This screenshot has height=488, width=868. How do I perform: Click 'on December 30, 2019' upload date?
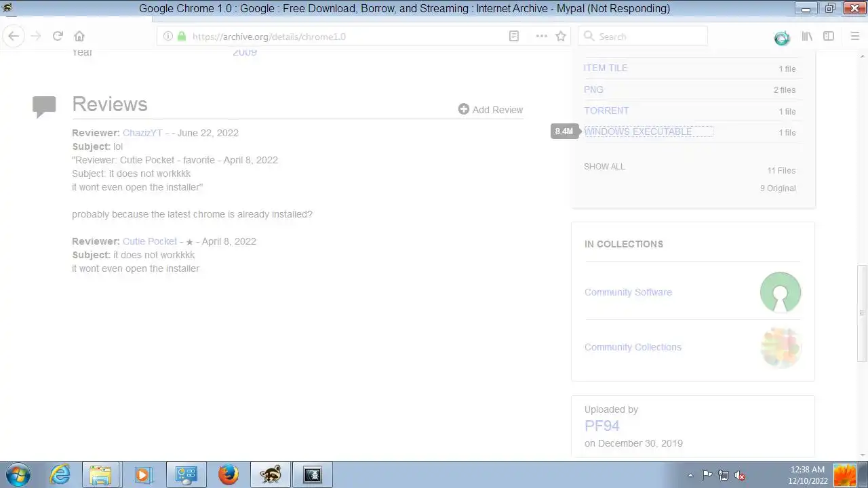(x=633, y=443)
